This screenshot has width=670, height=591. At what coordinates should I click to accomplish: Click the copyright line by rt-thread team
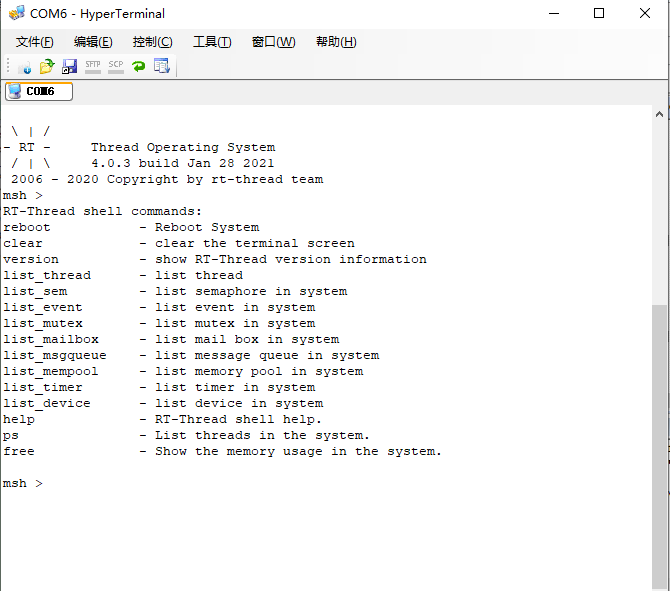(167, 179)
